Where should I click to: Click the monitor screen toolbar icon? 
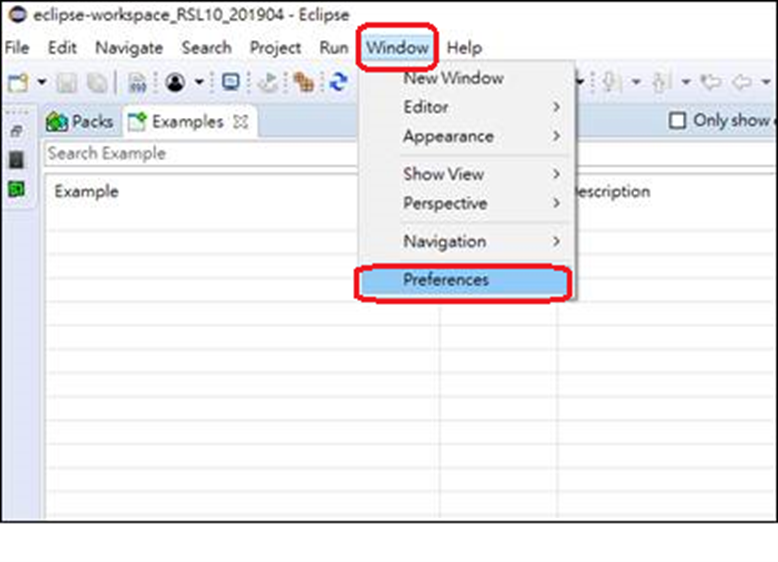coord(231,82)
